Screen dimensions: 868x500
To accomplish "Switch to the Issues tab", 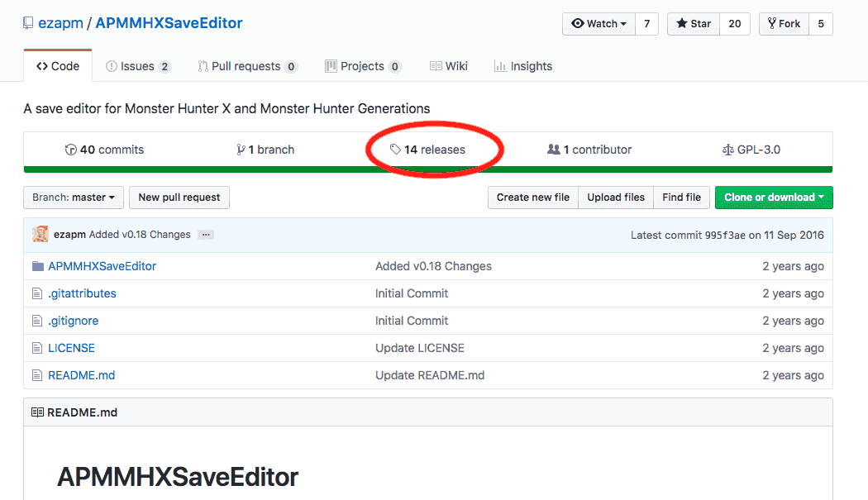I will click(137, 66).
